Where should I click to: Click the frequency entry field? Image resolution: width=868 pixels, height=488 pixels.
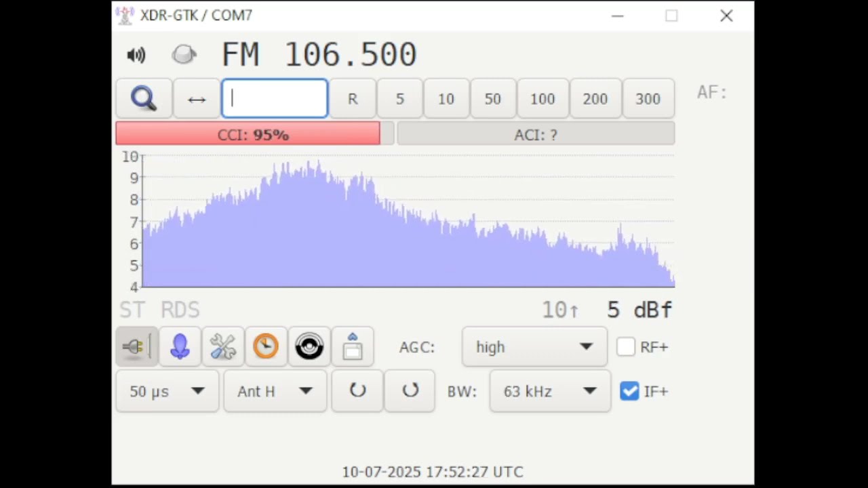pyautogui.click(x=275, y=99)
